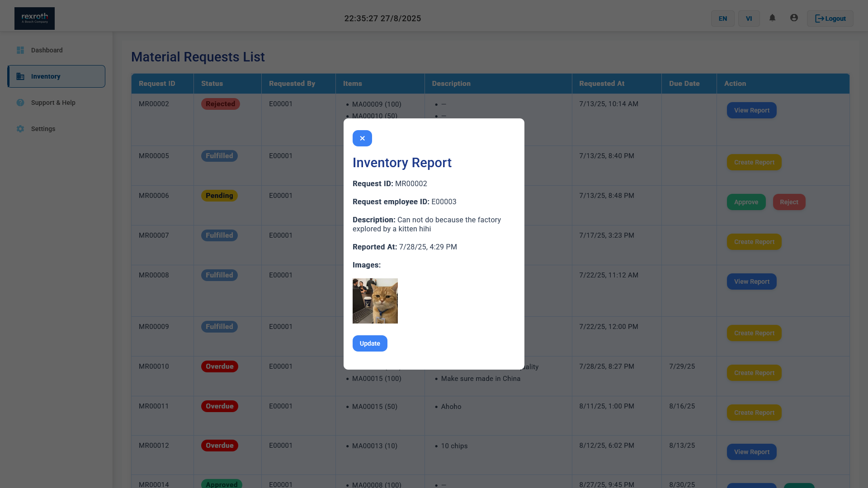Open the notifications bell
The width and height of the screenshot is (868, 488).
click(772, 18)
